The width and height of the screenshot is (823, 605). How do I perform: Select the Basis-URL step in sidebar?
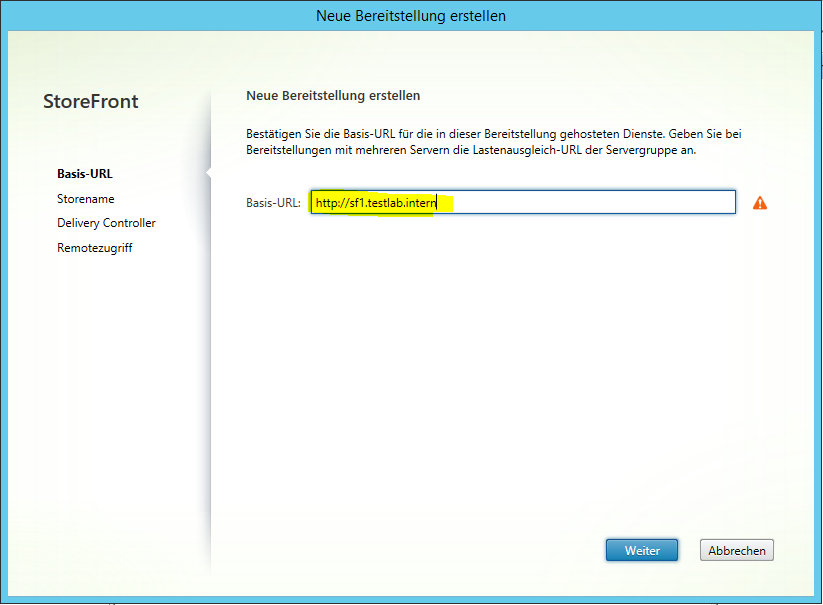click(x=85, y=174)
